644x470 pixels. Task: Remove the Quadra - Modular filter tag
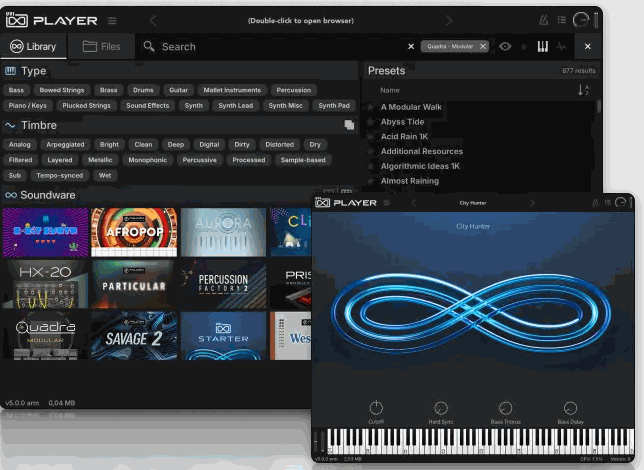tap(483, 46)
